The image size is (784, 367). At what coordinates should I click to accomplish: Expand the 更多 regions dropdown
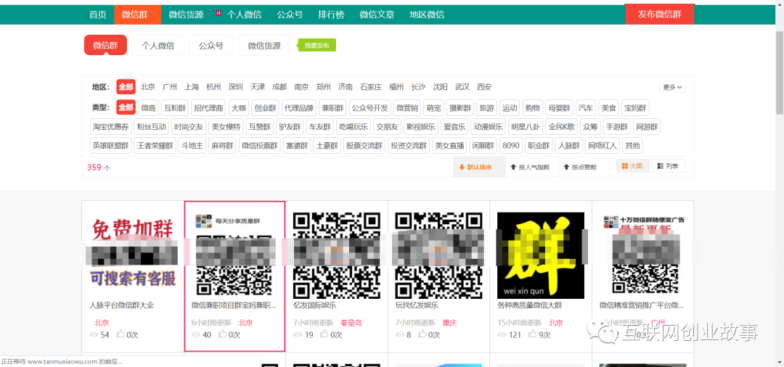pyautogui.click(x=672, y=87)
